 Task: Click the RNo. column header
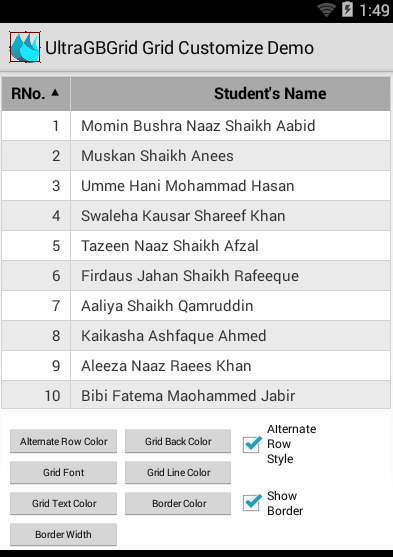[x=36, y=94]
